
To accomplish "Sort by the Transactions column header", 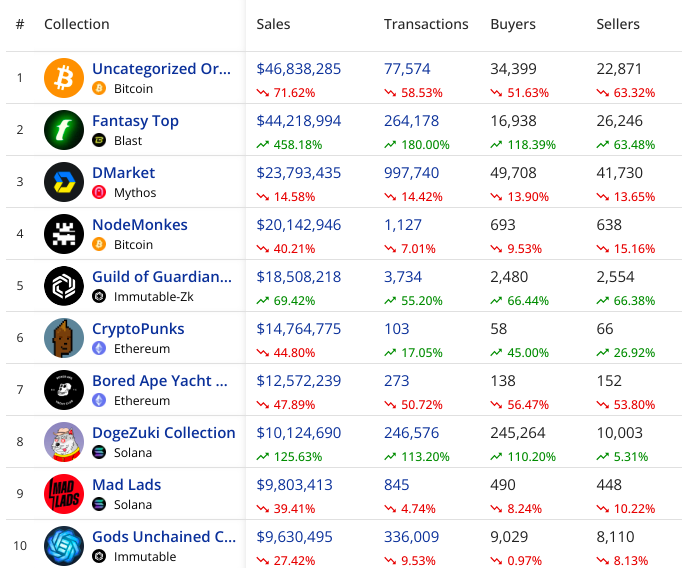I will [x=426, y=24].
